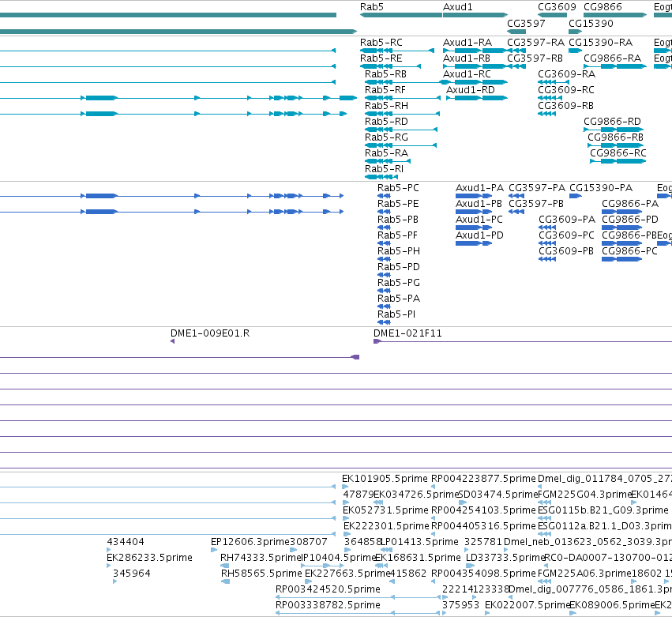Choose EST RP003338782.5prime
The image size is (672, 617).
(328, 605)
